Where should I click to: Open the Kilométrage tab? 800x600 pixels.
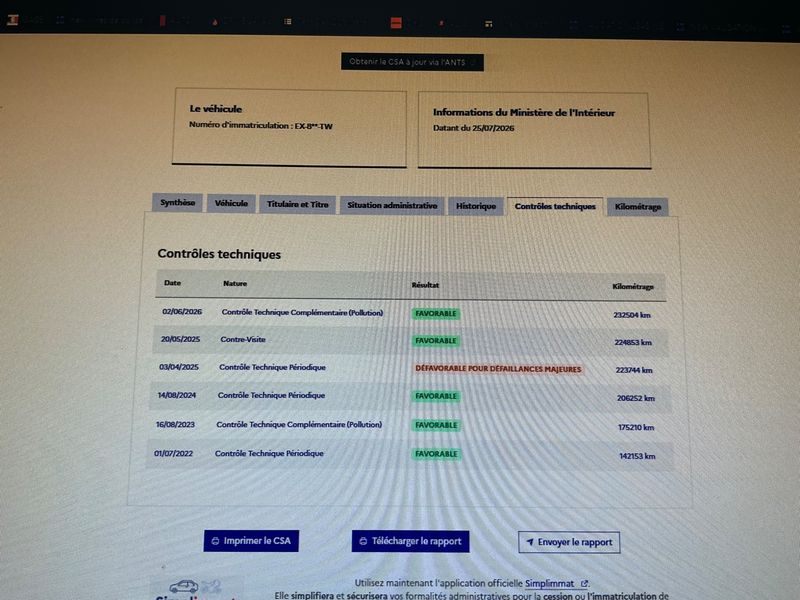(638, 207)
